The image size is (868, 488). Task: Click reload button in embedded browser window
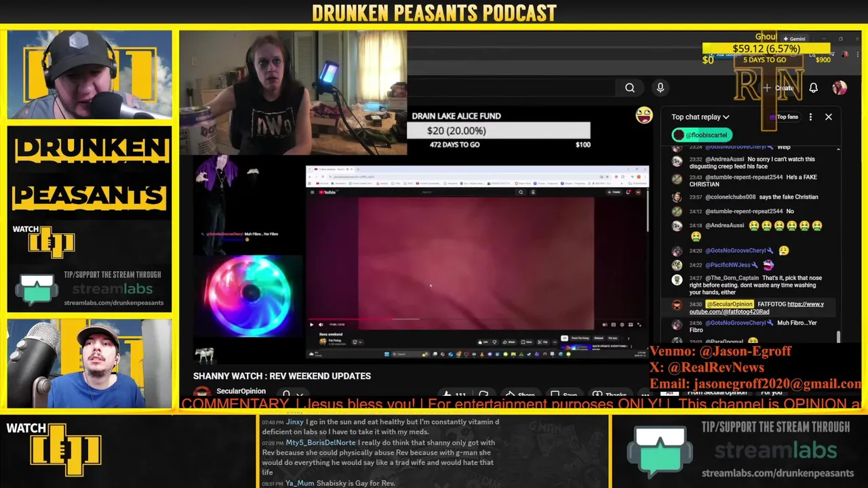point(323,177)
